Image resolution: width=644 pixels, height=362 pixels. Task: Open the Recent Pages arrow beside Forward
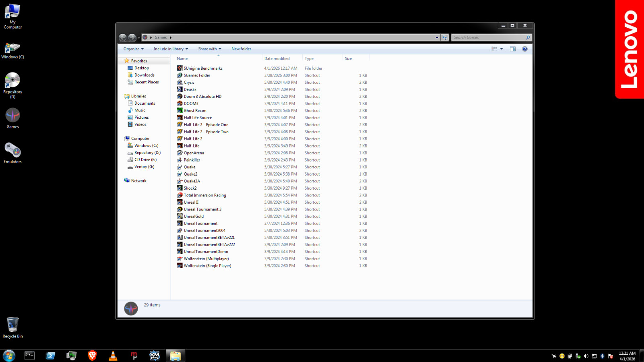pos(138,37)
